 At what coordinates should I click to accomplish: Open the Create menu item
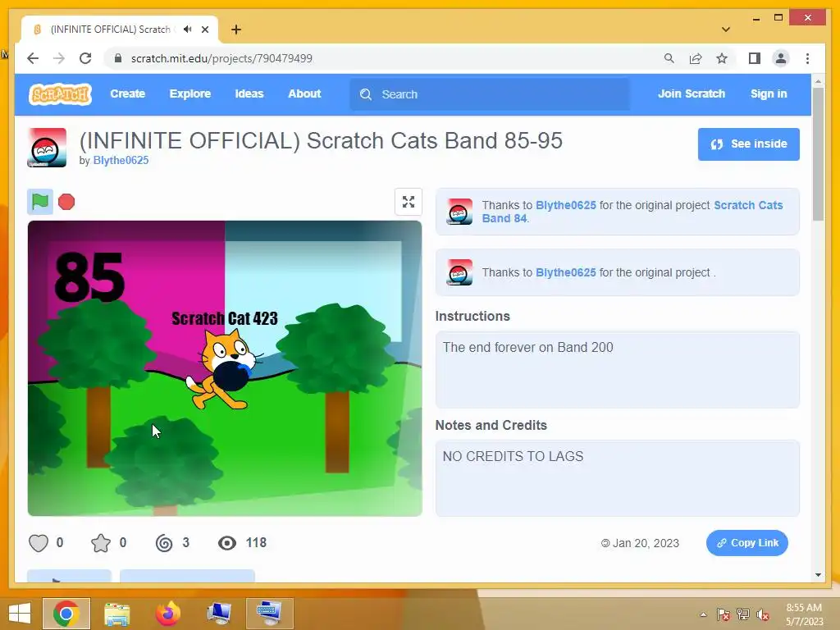[127, 94]
